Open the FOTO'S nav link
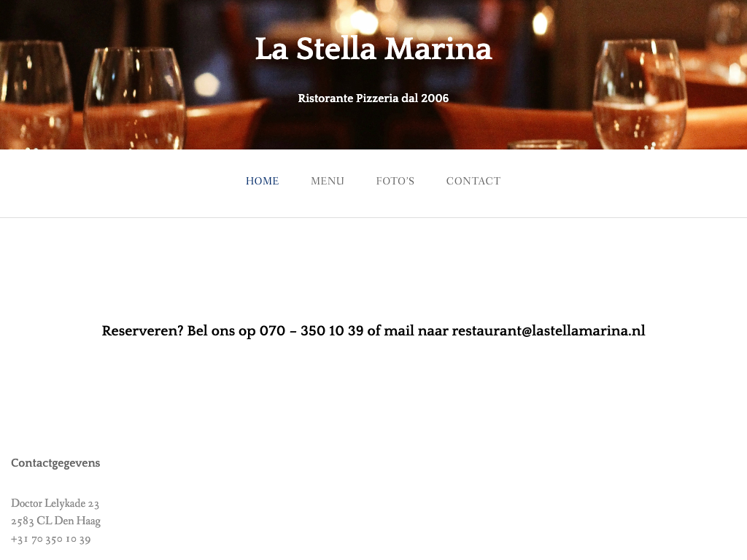 point(395,181)
